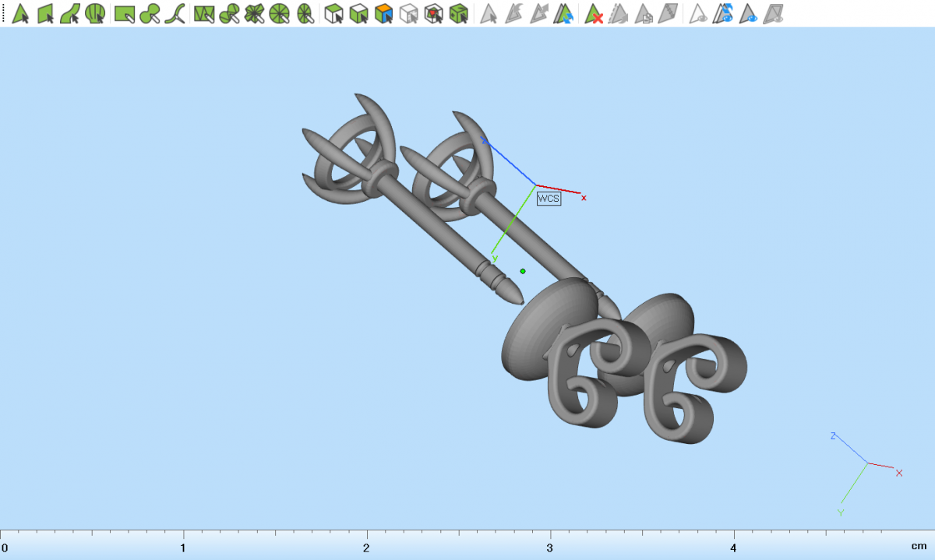Choose the rectangle brush selection tool

pos(125,13)
